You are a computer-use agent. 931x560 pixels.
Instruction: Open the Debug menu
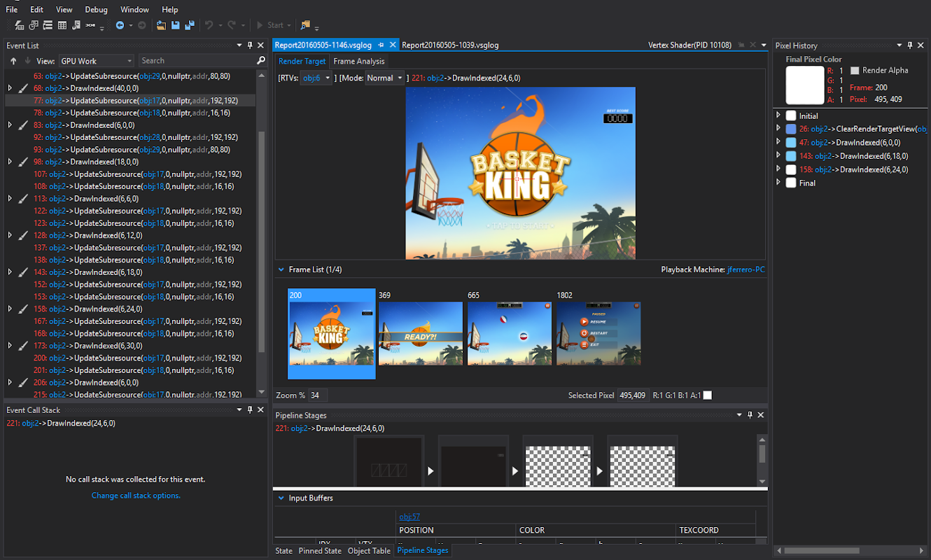[97, 10]
